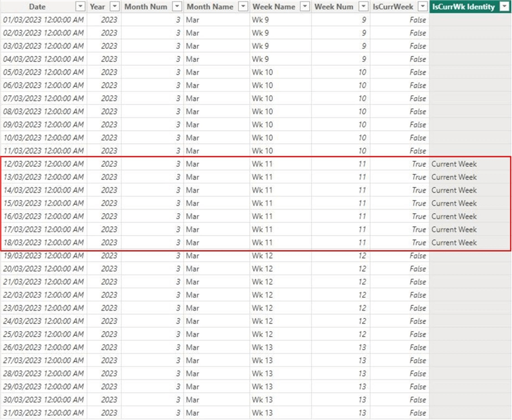The height and width of the screenshot is (420, 512).
Task: Open the IsCurrWk Identity filter dropdown
Action: tap(504, 6)
